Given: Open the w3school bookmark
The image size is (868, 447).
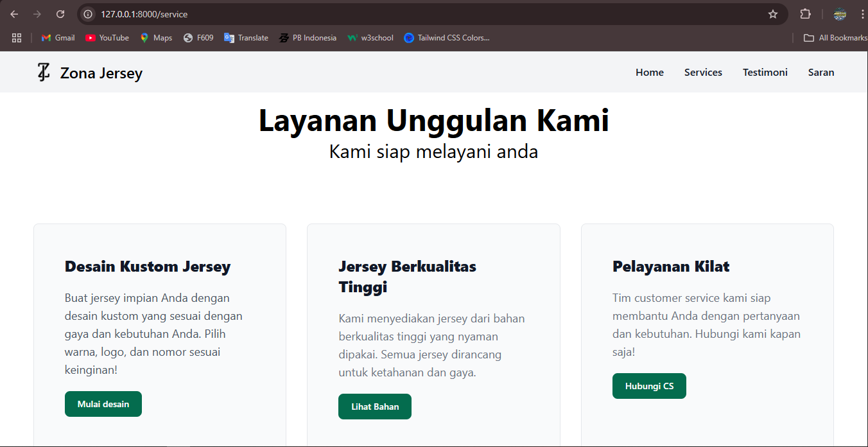Looking at the screenshot, I should coord(370,38).
